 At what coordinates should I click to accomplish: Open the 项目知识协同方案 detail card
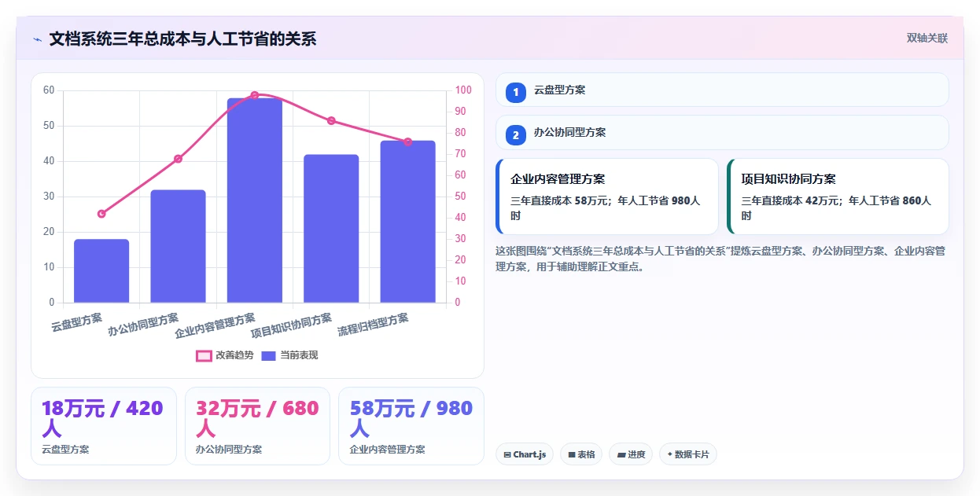838,197
